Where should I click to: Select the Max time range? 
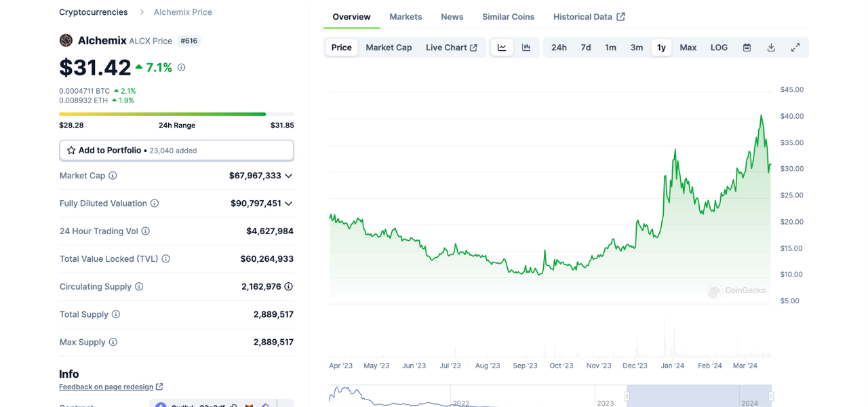pos(688,47)
